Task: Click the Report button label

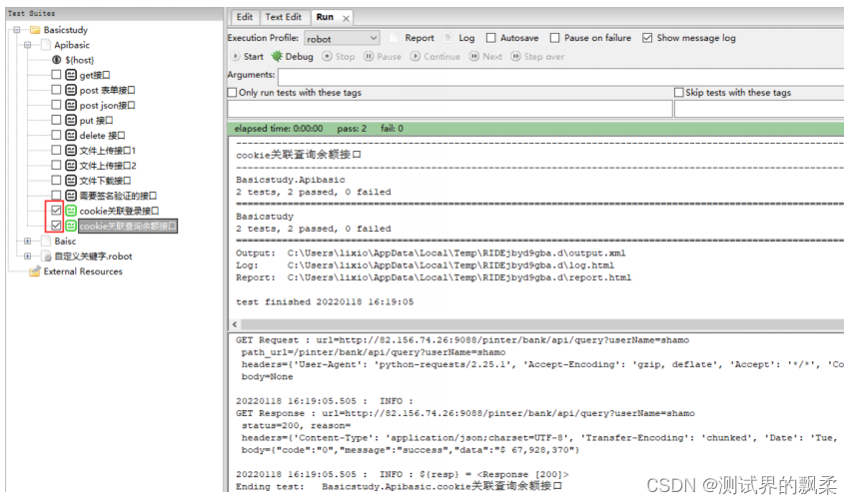Action: [x=420, y=38]
